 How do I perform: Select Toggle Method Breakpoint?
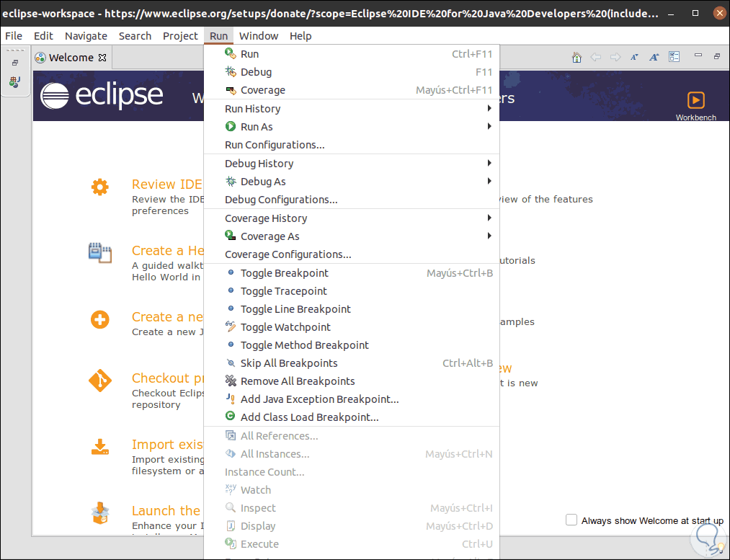pyautogui.click(x=352, y=345)
